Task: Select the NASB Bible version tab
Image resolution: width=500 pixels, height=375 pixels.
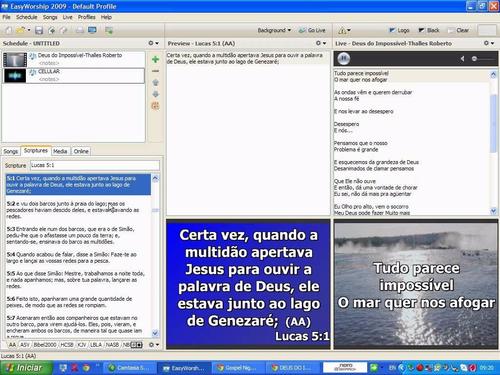Action: pyautogui.click(x=112, y=345)
